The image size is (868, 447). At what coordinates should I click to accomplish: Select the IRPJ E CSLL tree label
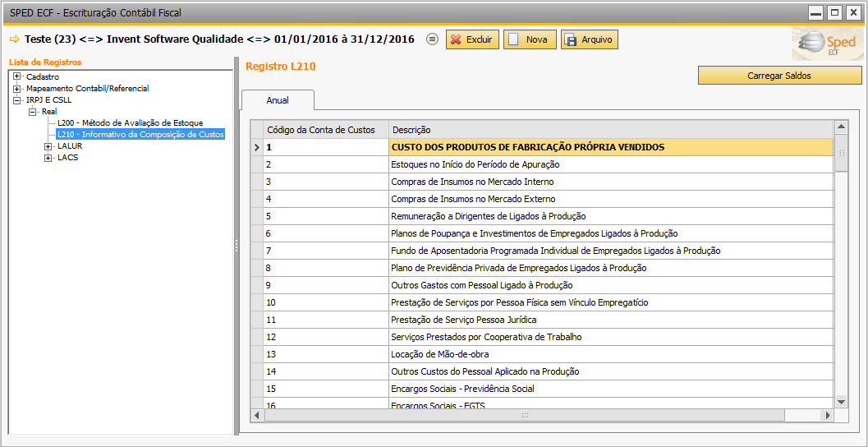click(48, 100)
